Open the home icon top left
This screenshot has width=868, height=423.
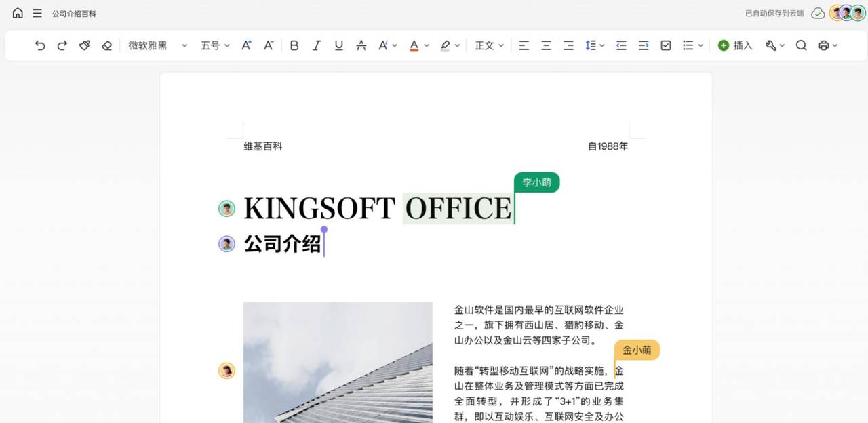(17, 12)
